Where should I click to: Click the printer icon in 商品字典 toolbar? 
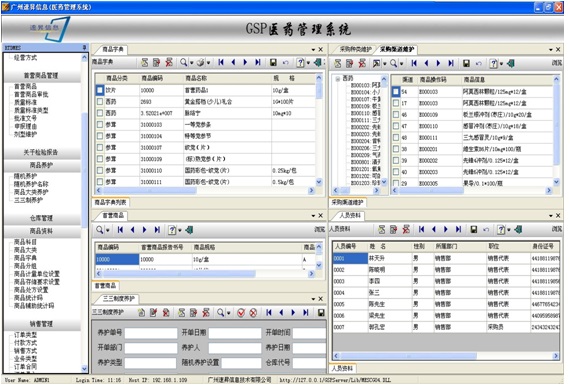[200, 63]
